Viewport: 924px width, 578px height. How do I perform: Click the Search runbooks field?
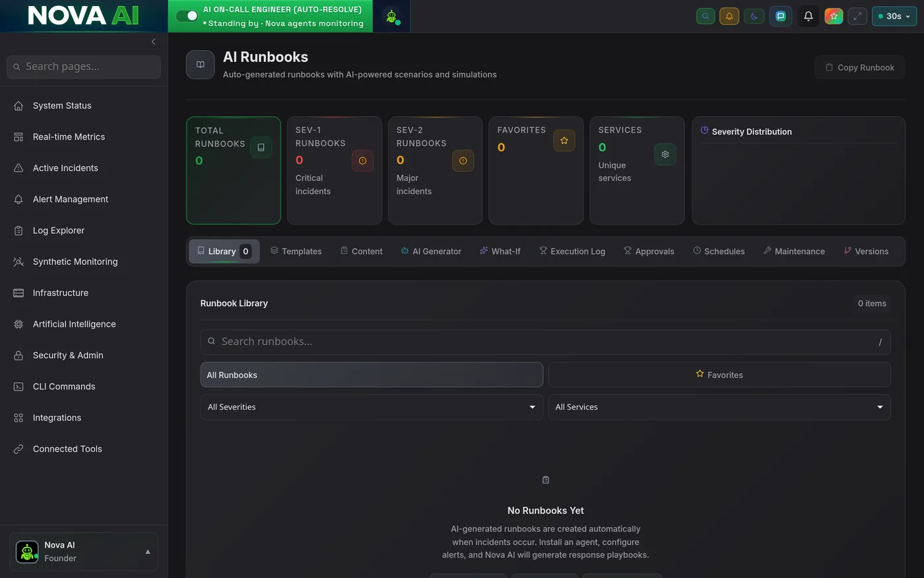point(545,342)
